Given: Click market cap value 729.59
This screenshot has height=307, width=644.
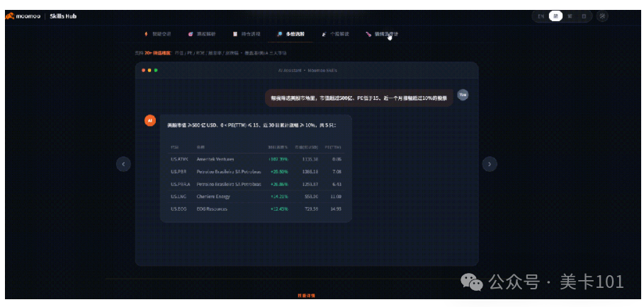Looking at the screenshot, I should 311,209.
